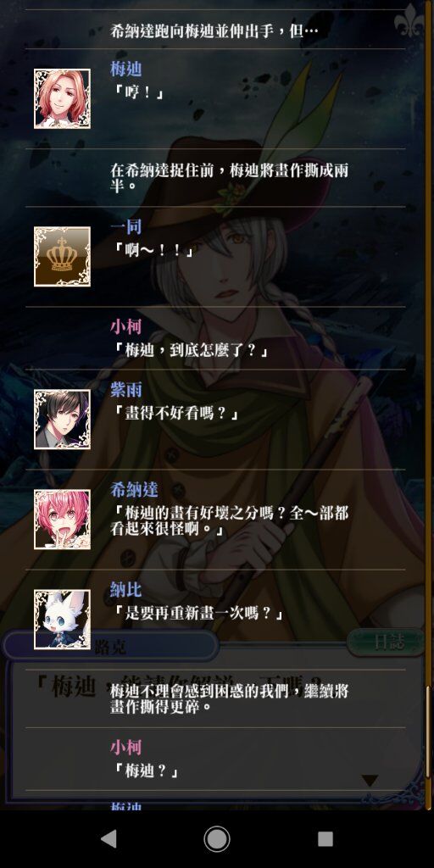Tap 希納達's line about 梅迪的畫有好壞之分
This screenshot has height=868, width=434.
click(x=229, y=521)
